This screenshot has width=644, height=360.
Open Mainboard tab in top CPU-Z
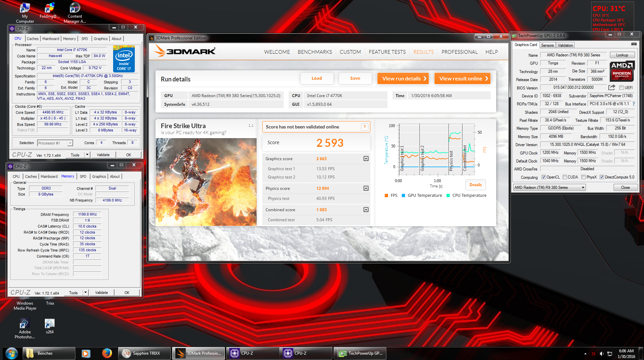point(51,39)
